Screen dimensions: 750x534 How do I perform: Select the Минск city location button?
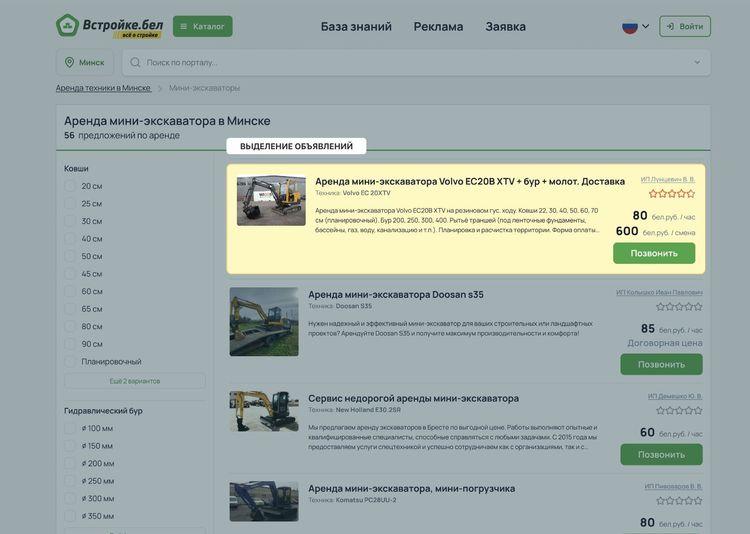(85, 62)
